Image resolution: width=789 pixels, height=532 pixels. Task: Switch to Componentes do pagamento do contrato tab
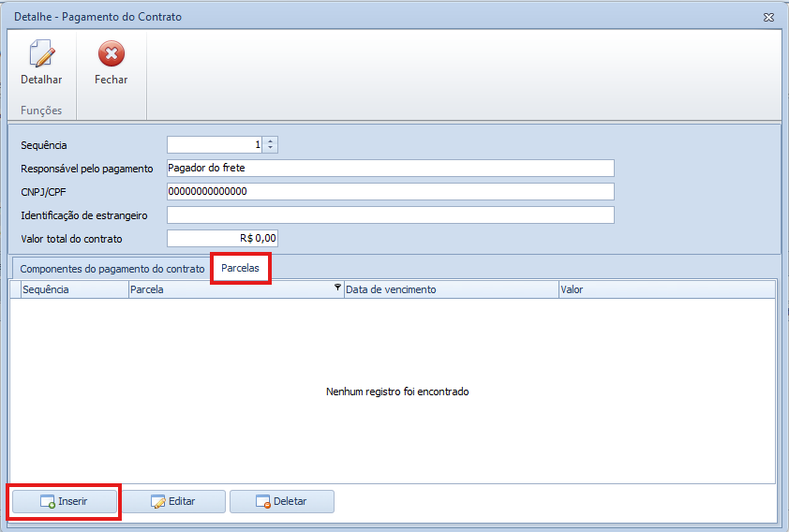[112, 268]
